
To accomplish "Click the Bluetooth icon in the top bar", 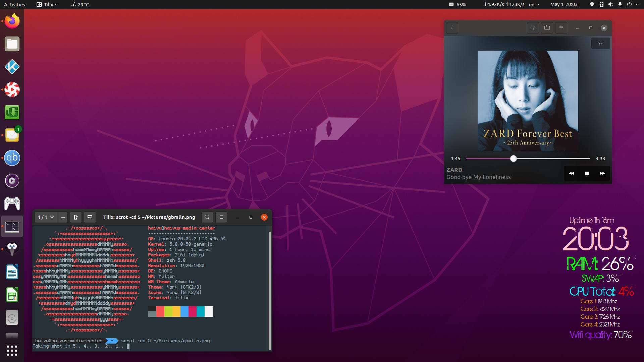I will point(601,4).
